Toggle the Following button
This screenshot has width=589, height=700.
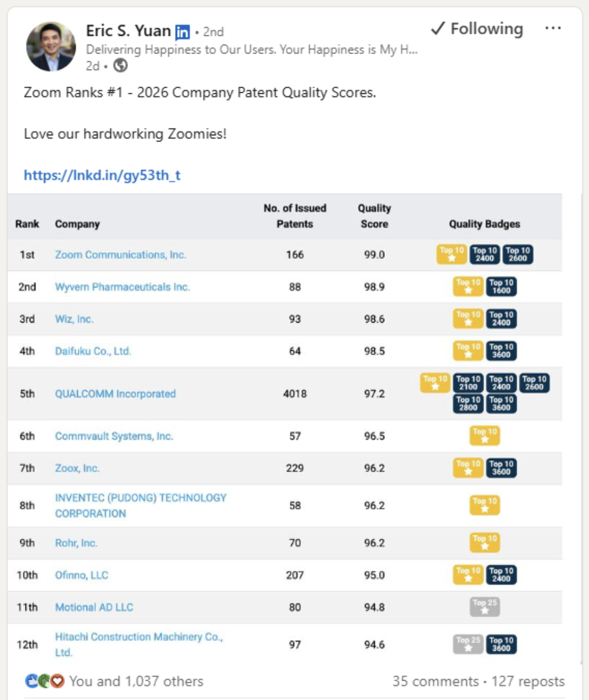coord(477,29)
